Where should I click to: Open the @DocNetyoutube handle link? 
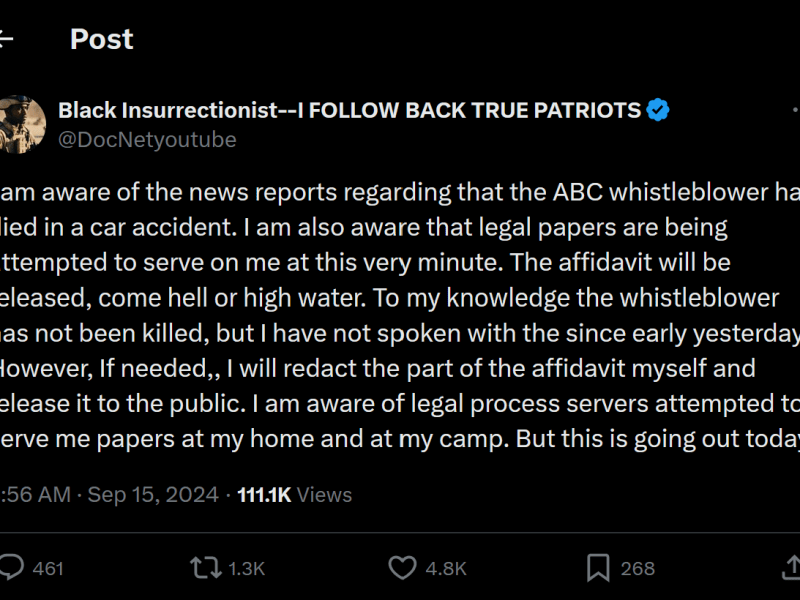[x=147, y=140]
